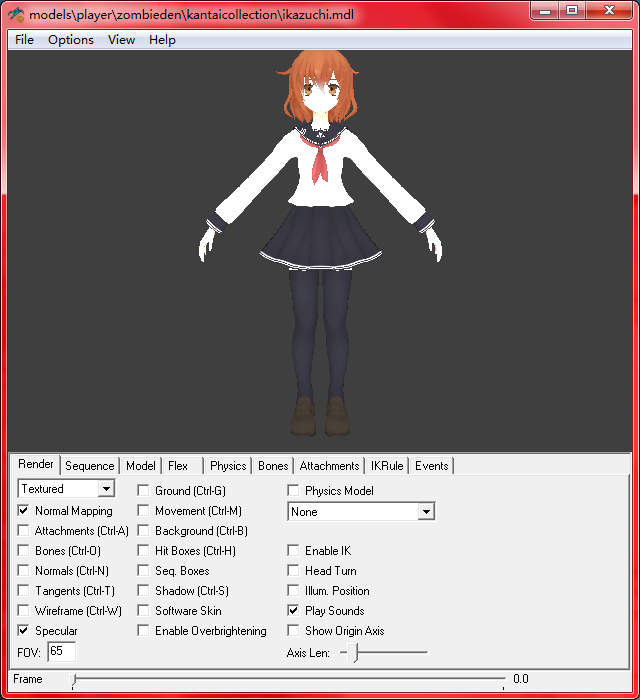Enable the Ground (Ctrl-G) checkbox
The width and height of the screenshot is (640, 700).
143,490
